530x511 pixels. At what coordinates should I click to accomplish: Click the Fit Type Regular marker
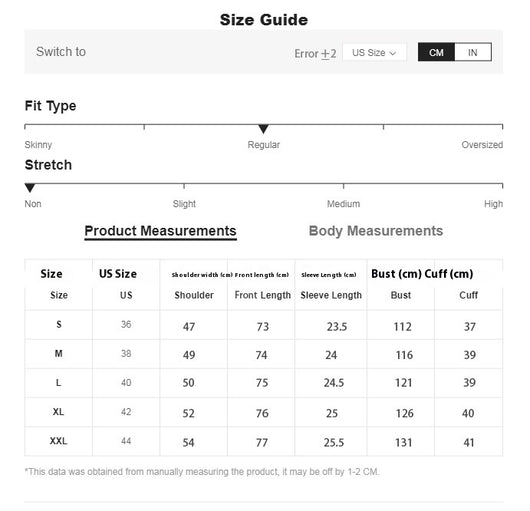263,129
